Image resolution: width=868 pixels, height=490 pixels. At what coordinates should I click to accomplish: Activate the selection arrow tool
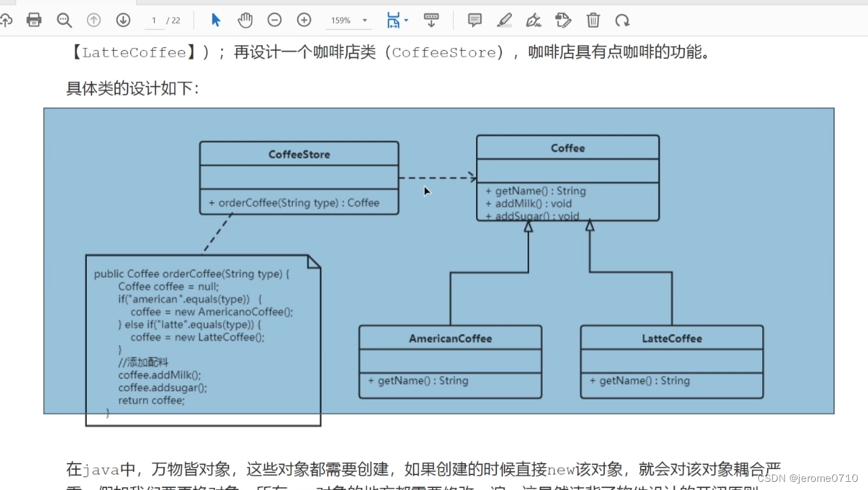[216, 20]
